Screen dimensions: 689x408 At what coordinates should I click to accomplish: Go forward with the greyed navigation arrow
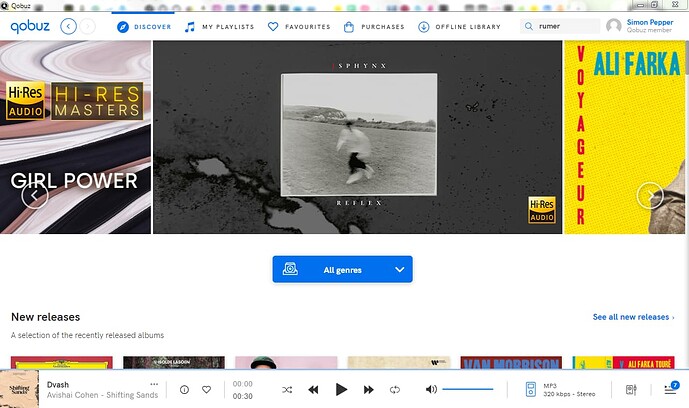coord(87,26)
